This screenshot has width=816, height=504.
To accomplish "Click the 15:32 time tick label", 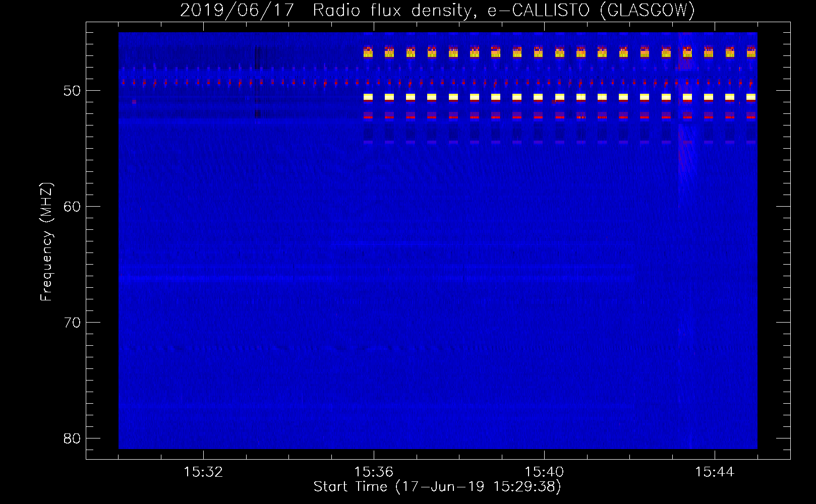I will (x=203, y=472).
